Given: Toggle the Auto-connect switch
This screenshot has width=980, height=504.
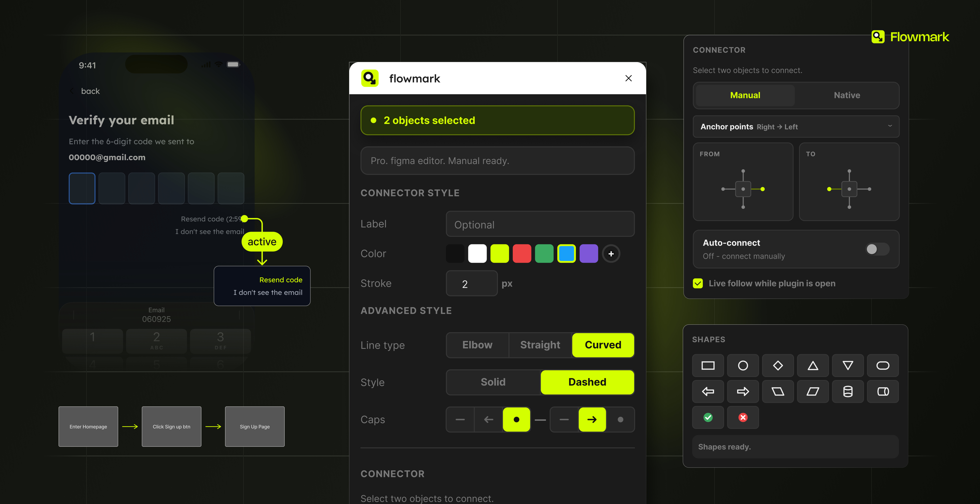Looking at the screenshot, I should tap(877, 249).
